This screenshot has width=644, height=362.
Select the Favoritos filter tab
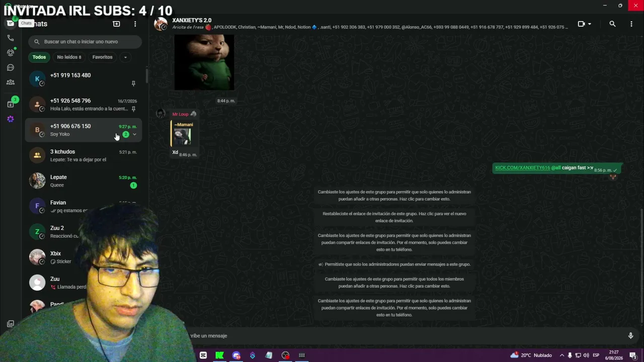103,57
